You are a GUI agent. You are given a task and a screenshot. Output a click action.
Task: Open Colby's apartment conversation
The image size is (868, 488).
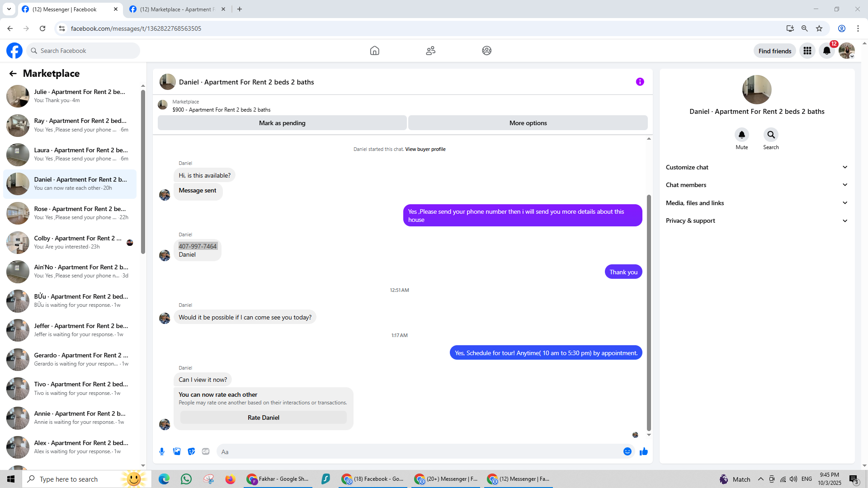(70, 243)
